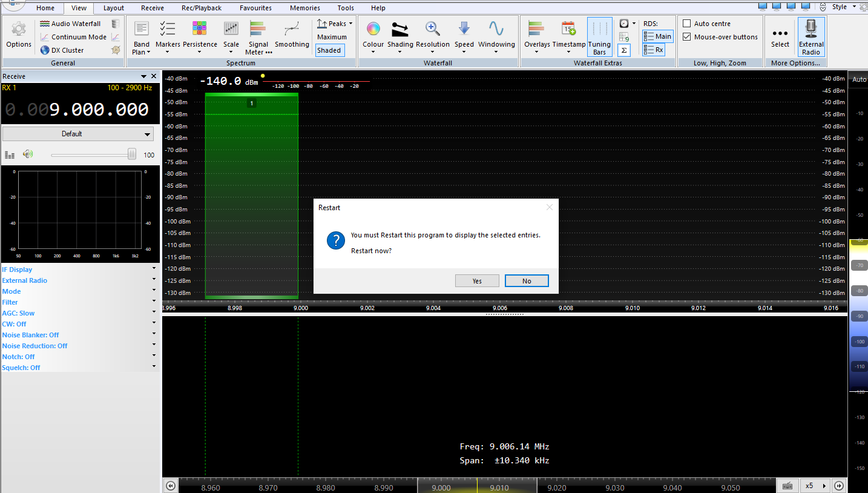Open the Favourites ribbon tab
The height and width of the screenshot is (493, 868).
255,8
